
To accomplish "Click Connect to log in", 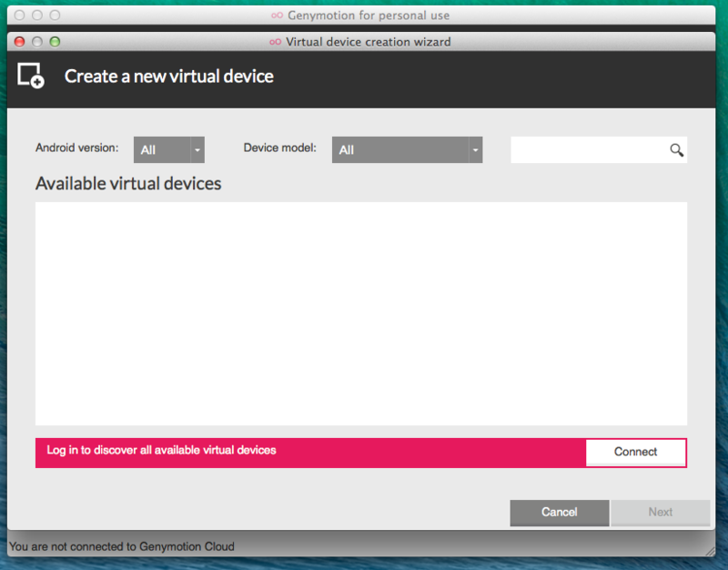I will 635,453.
